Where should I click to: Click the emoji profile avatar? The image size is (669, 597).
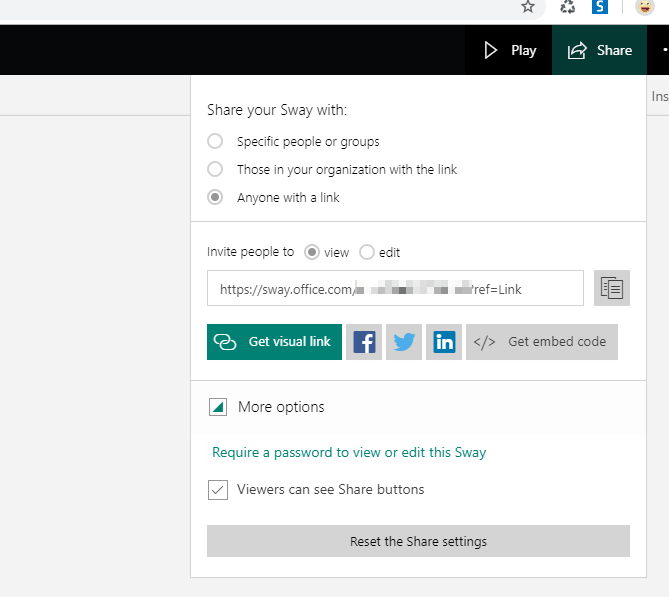click(x=646, y=7)
